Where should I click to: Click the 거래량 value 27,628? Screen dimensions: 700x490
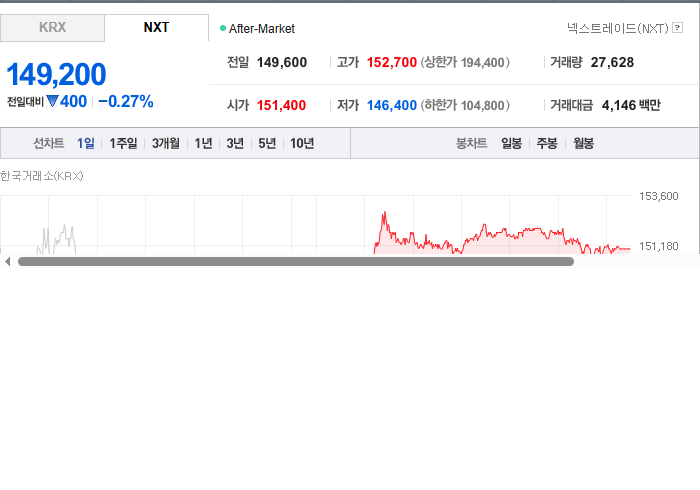click(612, 62)
